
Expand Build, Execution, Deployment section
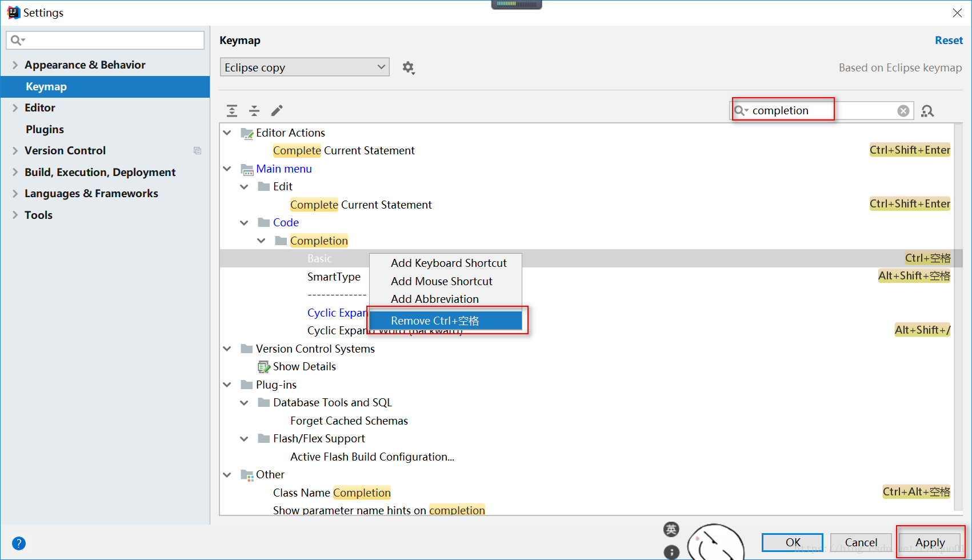point(15,173)
